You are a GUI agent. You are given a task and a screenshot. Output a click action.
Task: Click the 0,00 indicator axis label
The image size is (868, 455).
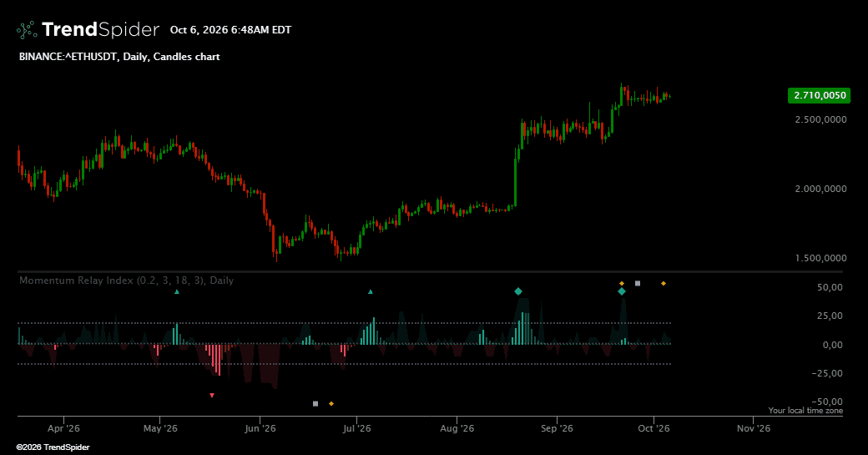pyautogui.click(x=833, y=345)
